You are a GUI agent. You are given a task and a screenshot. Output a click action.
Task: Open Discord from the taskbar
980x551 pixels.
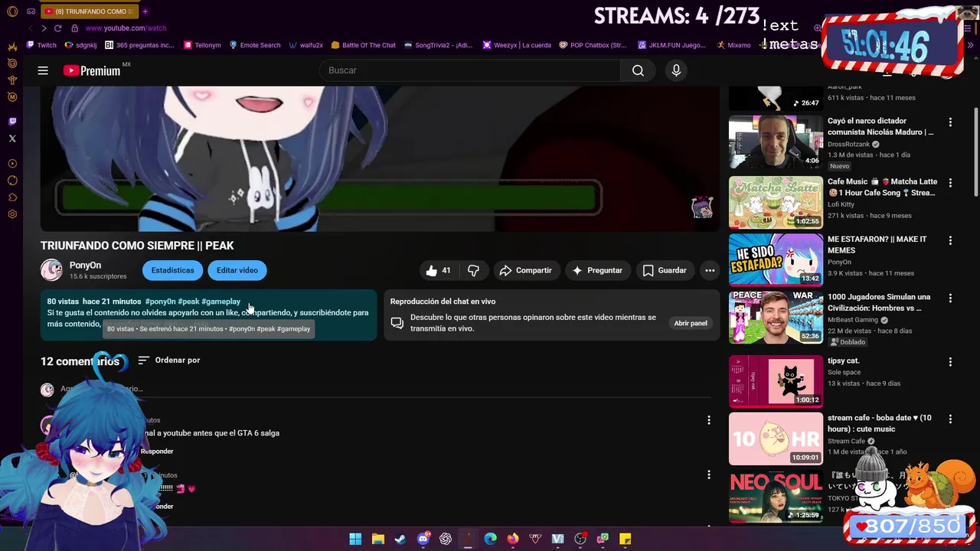coord(423,539)
